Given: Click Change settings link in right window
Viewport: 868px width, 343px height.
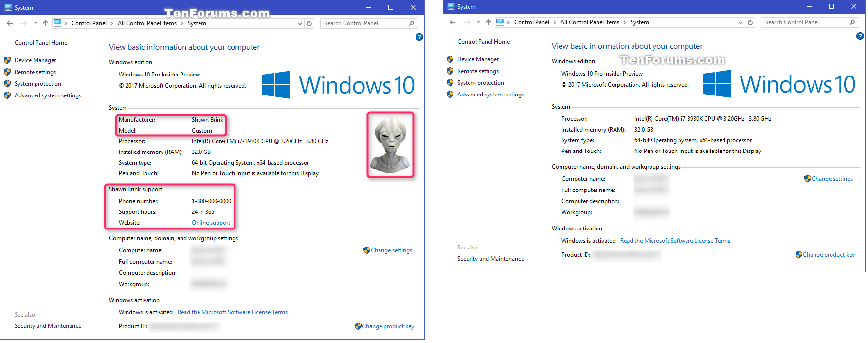Looking at the screenshot, I should coord(832,179).
